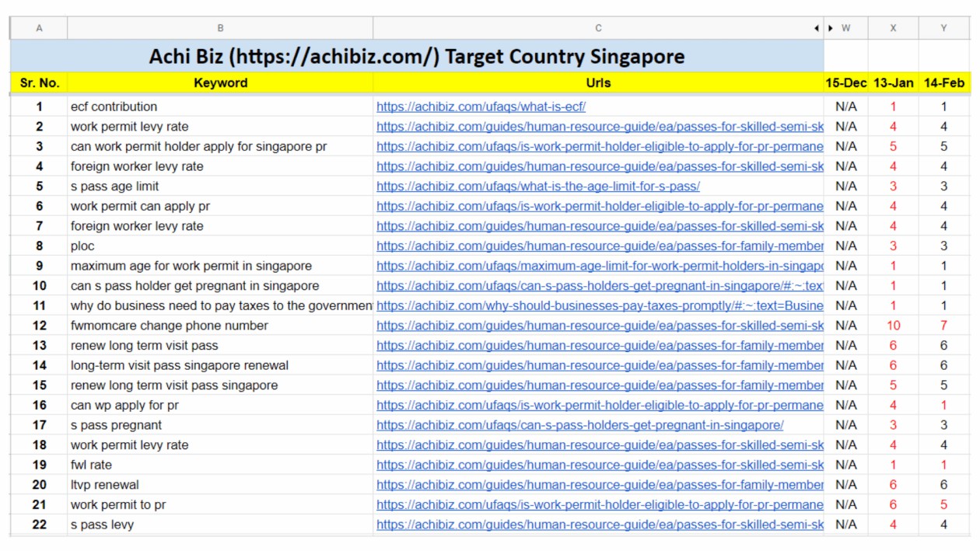Viewport: 980px width, 551px height.
Task: Click the 'fwmomcare change phone number' cell
Action: click(x=169, y=326)
